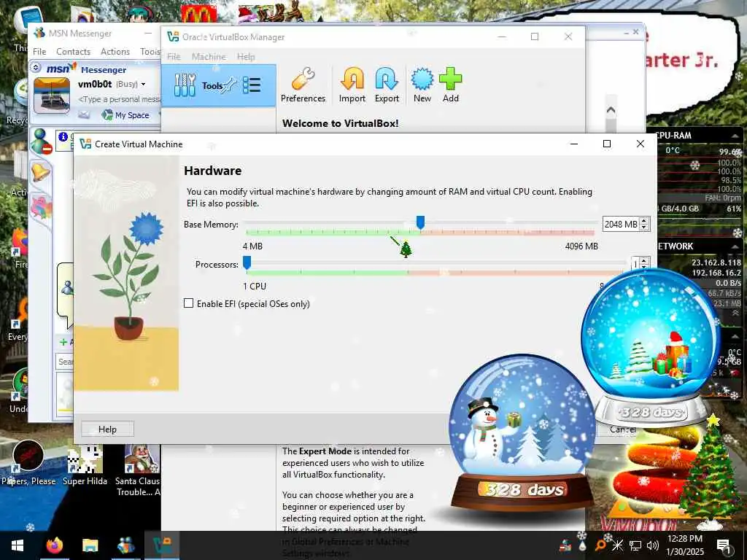Open the notification center icon
The image size is (747, 560).
(x=723, y=545)
